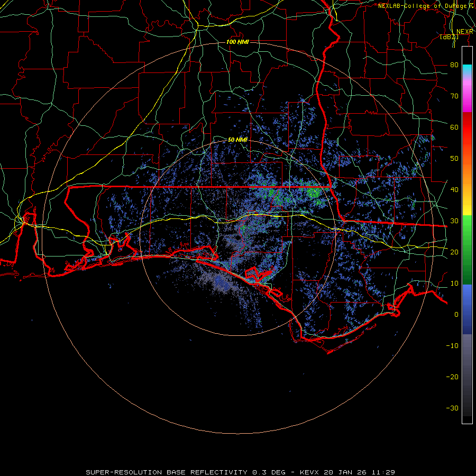Click the [dBZ] units label
This screenshot has width=476, height=476.
coord(449,37)
